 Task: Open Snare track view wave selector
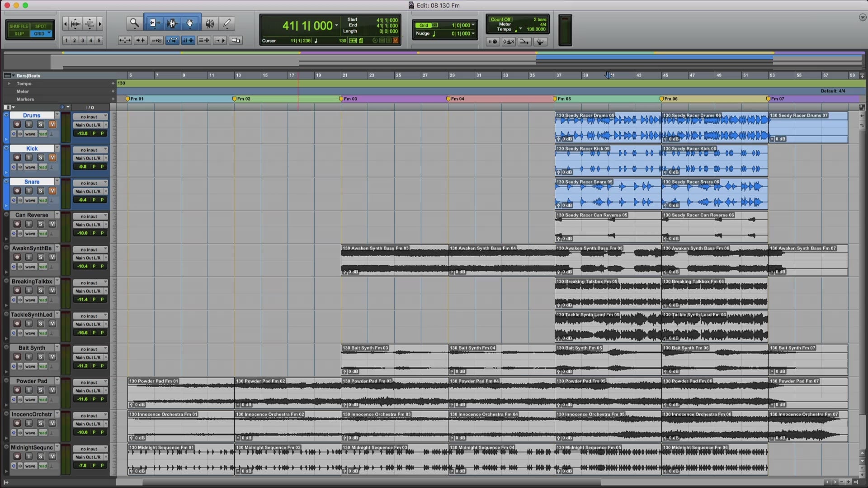pos(30,200)
